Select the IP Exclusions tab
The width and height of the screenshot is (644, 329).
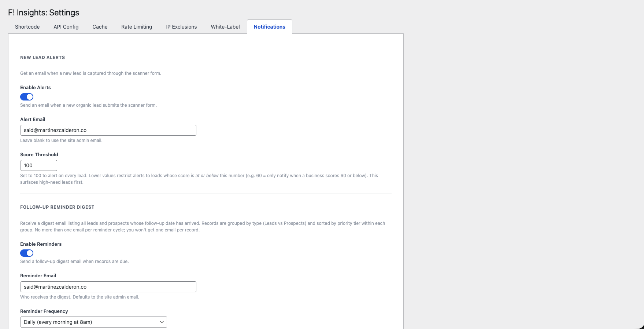tap(181, 27)
